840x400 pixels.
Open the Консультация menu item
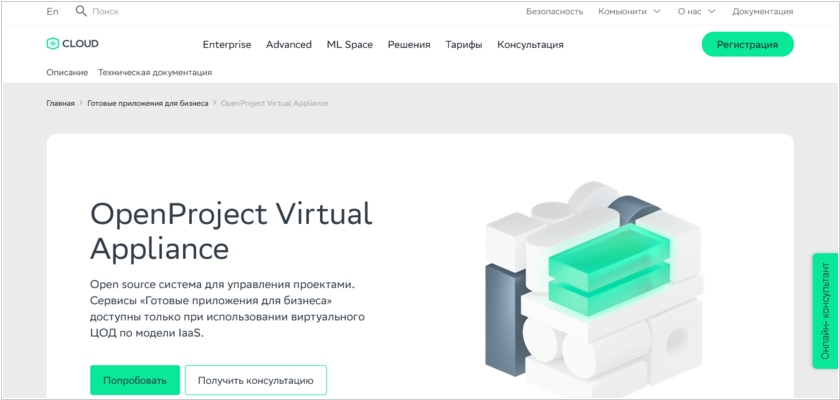click(x=530, y=44)
